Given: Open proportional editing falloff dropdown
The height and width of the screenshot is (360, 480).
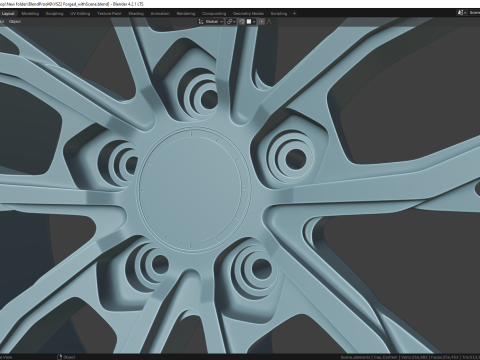Looking at the screenshot, I should point(271,22).
